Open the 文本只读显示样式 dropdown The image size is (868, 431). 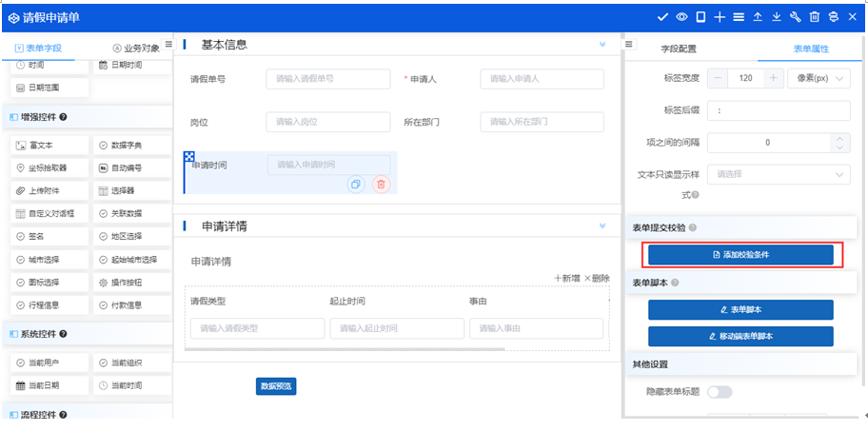pos(779,174)
